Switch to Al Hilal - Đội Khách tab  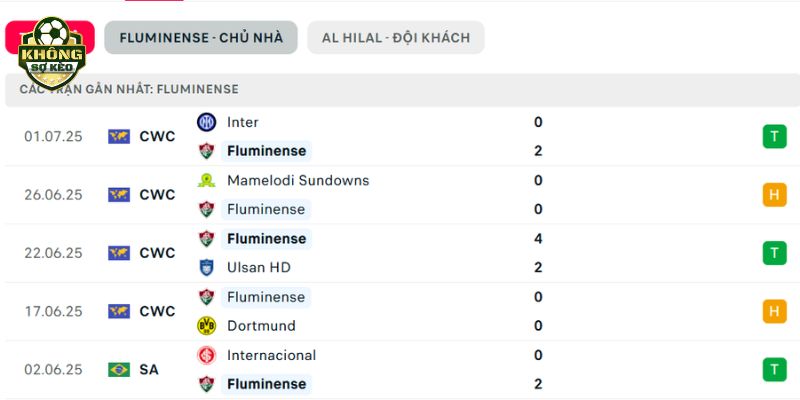(396, 37)
